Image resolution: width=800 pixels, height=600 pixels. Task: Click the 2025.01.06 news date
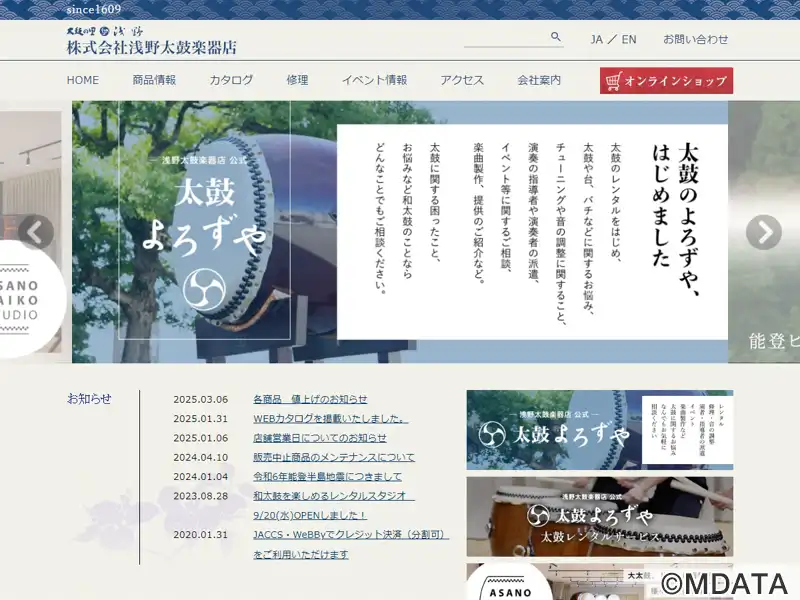pos(201,438)
